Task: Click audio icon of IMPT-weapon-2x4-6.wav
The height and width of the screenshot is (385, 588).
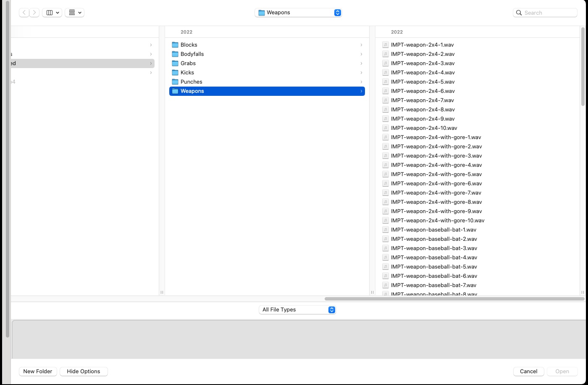Action: pos(385,91)
